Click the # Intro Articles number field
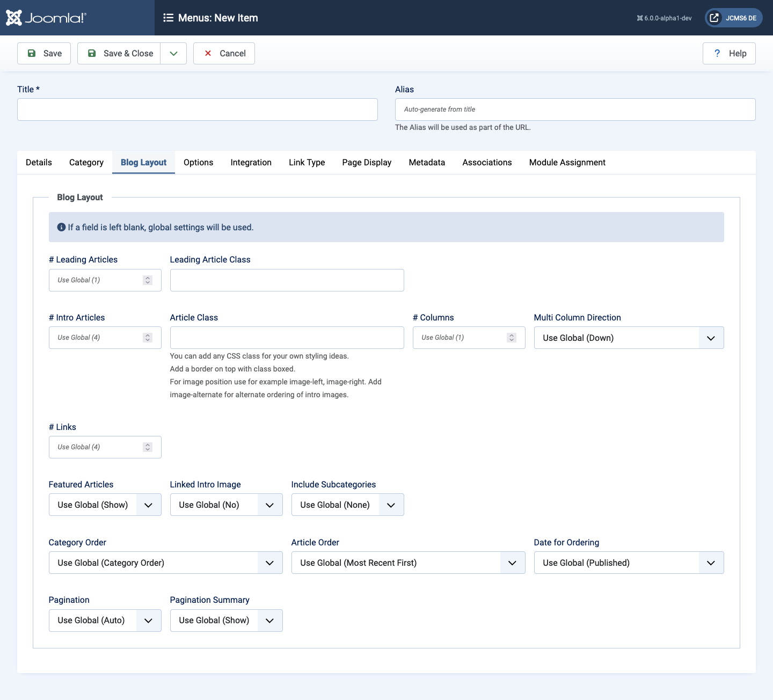Screen dimensions: 773x700 (105, 338)
